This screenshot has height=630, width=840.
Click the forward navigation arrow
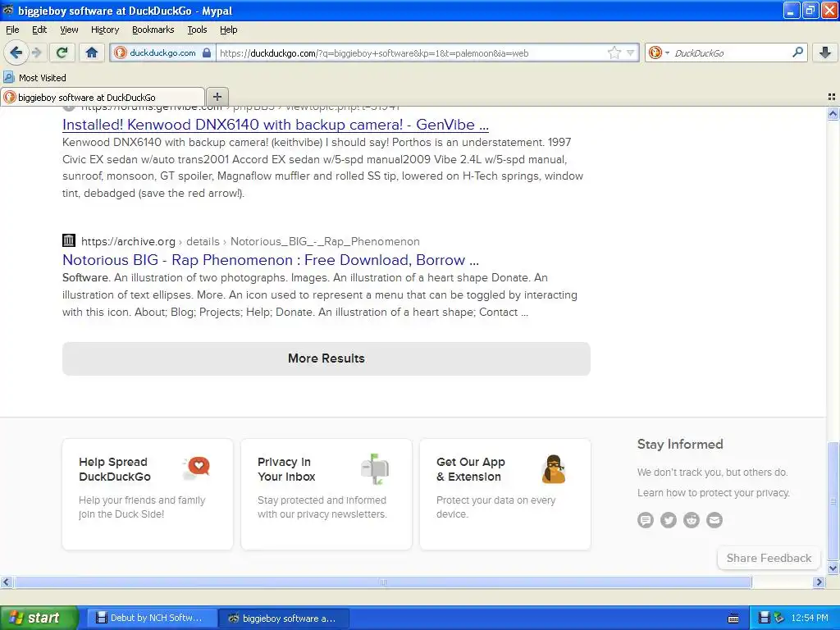[x=37, y=52]
